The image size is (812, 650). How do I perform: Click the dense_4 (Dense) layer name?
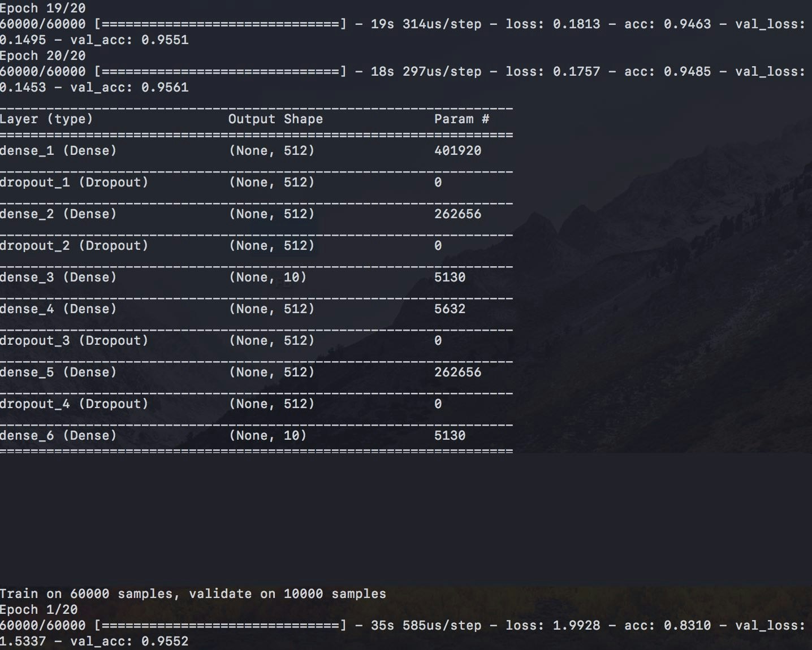point(58,309)
